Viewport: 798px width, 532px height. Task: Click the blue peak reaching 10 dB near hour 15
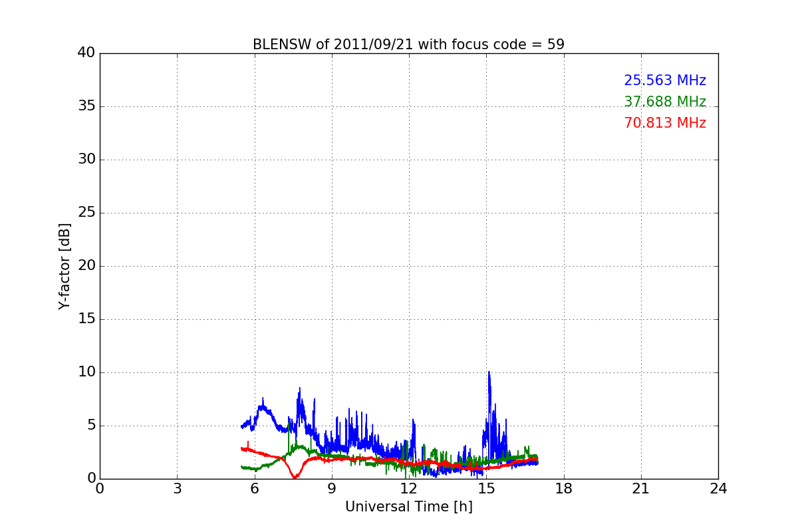[489, 372]
